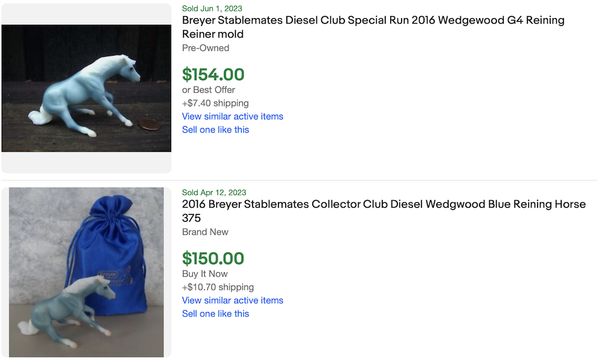Click 'Sell one like this' under the $154.00 listing

coord(216,130)
